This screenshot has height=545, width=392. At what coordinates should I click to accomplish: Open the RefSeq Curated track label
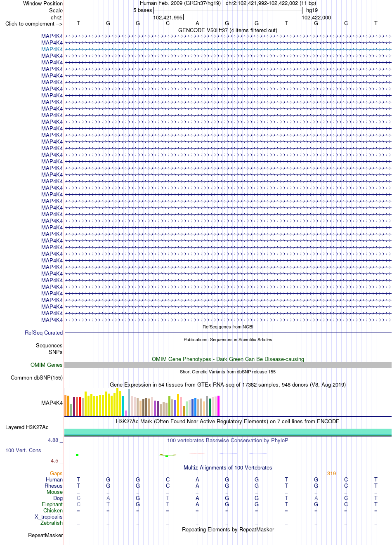pyautogui.click(x=44, y=333)
